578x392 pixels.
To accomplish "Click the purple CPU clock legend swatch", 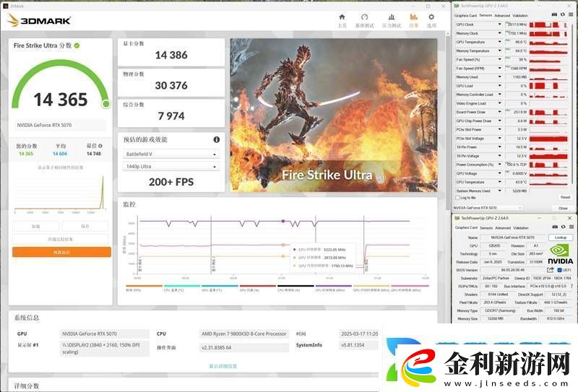I will (x=334, y=286).
